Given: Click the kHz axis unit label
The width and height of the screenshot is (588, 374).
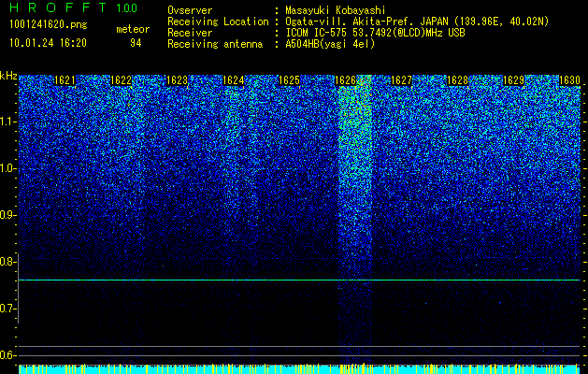Looking at the screenshot, I should click(x=8, y=76).
